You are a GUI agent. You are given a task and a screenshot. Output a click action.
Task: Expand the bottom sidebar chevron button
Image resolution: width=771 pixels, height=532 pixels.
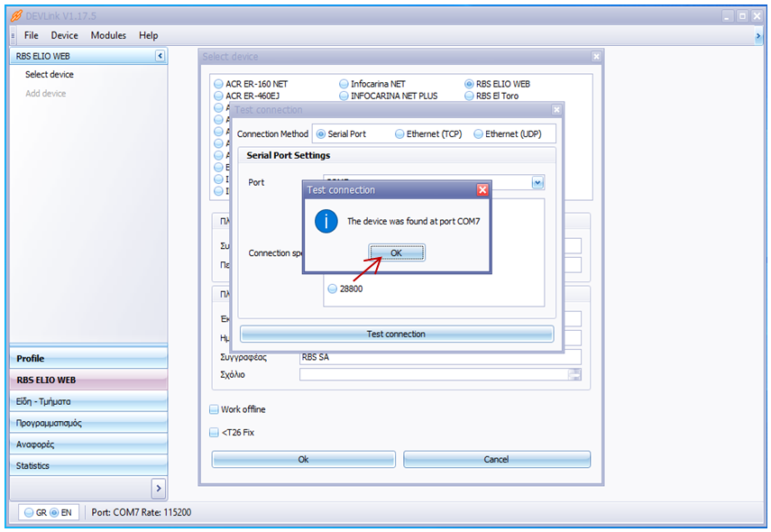[157, 488]
